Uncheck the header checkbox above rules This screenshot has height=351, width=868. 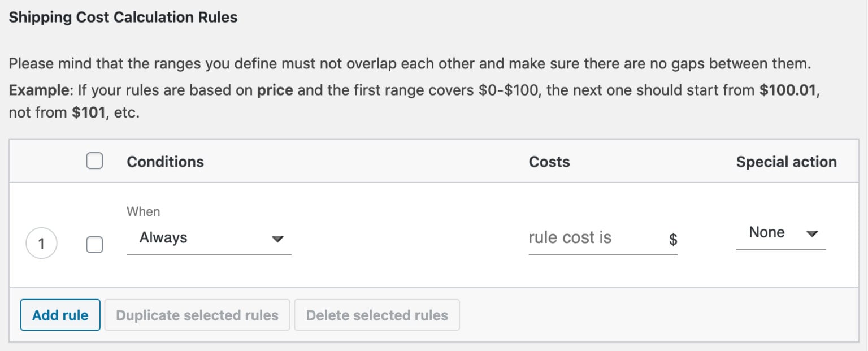click(x=94, y=161)
